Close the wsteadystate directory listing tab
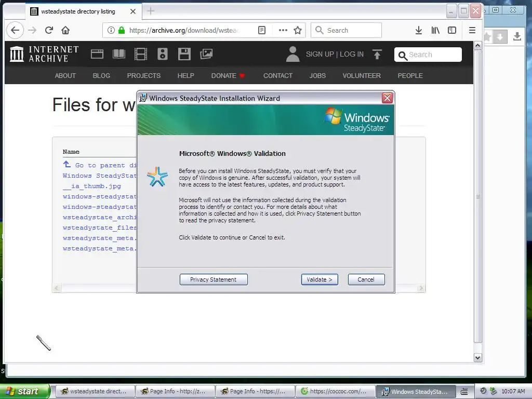 [133, 11]
